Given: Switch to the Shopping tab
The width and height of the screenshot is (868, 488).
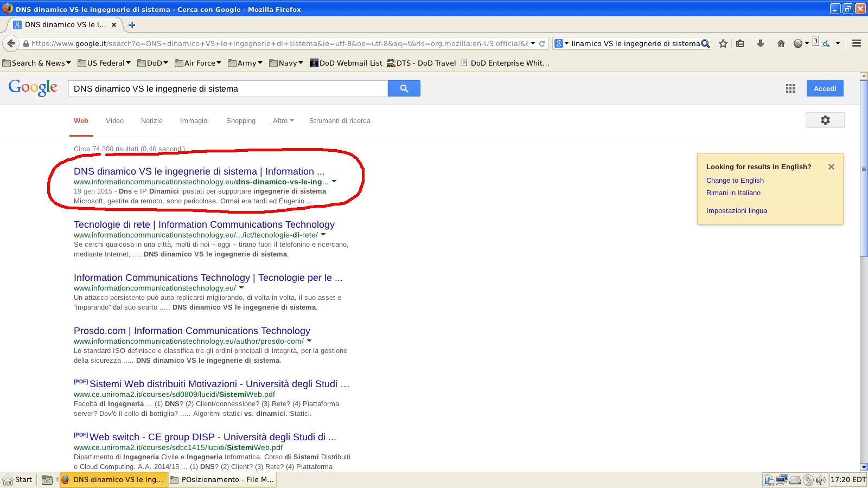Looking at the screenshot, I should (x=241, y=120).
